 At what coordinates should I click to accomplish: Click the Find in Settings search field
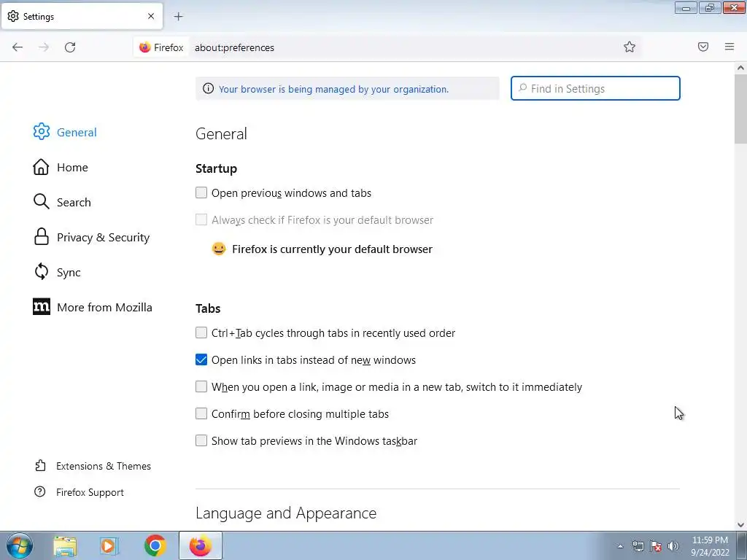tap(595, 88)
